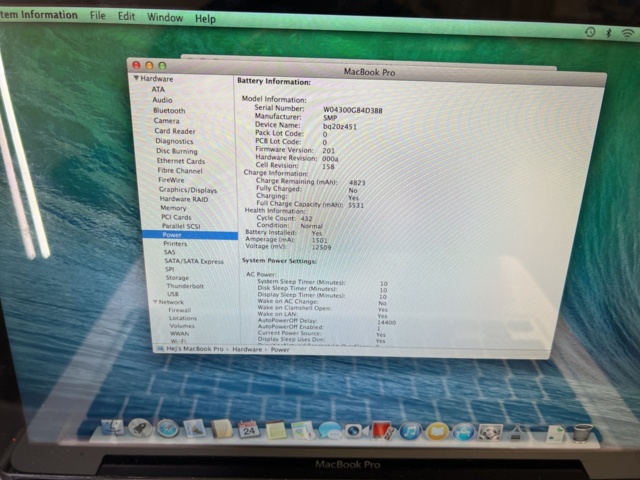Select Audio in the sidebar

[x=162, y=100]
